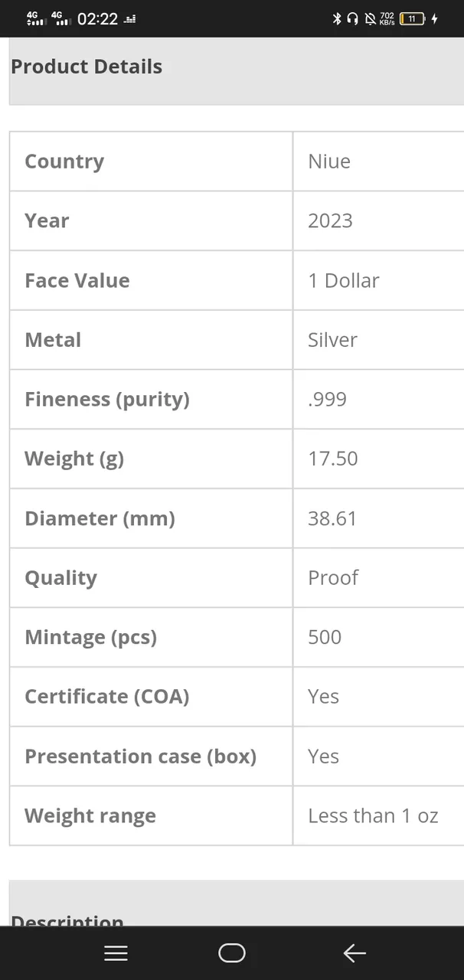Tap the headphones status icon
Image resolution: width=464 pixels, height=980 pixels.
(352, 18)
